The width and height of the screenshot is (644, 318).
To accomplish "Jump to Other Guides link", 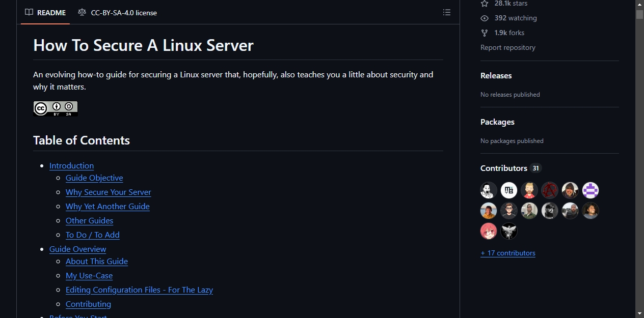I will (x=89, y=221).
